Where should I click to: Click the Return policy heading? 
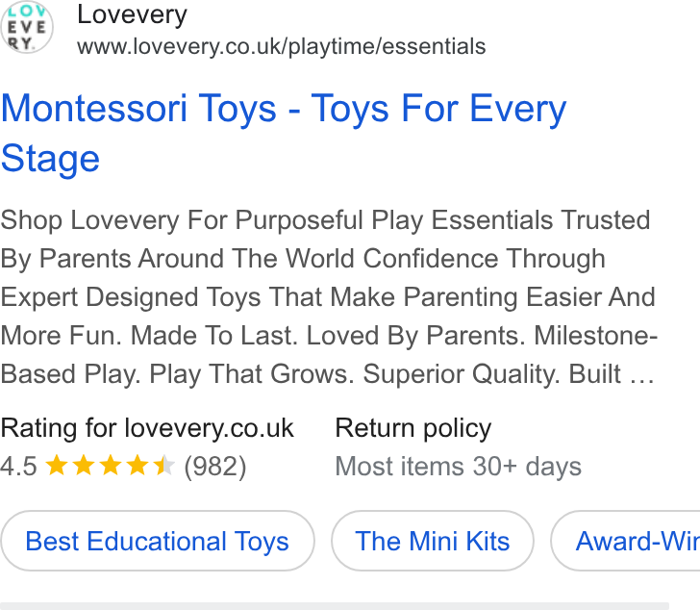[x=413, y=428]
